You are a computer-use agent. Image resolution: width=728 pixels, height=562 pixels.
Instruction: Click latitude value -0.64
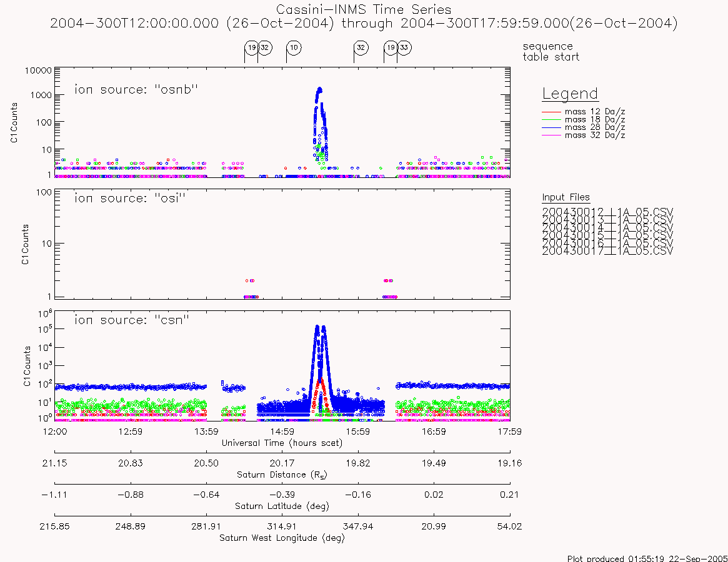click(206, 495)
